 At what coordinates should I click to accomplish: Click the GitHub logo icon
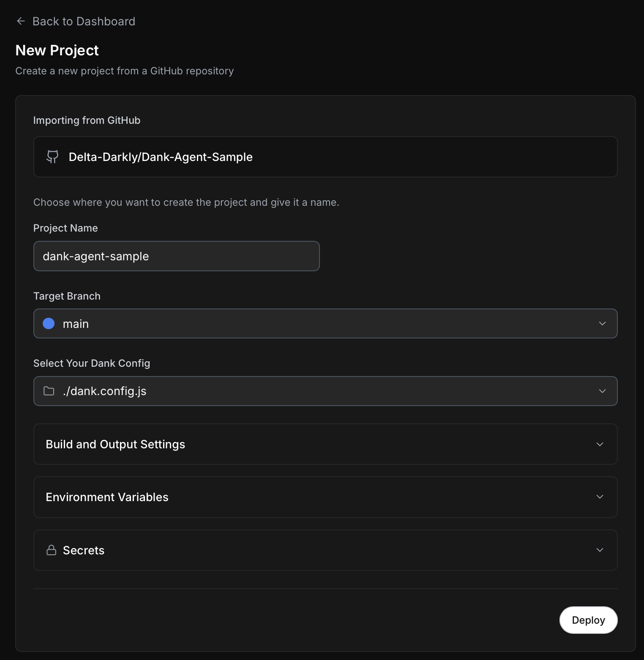(x=52, y=157)
